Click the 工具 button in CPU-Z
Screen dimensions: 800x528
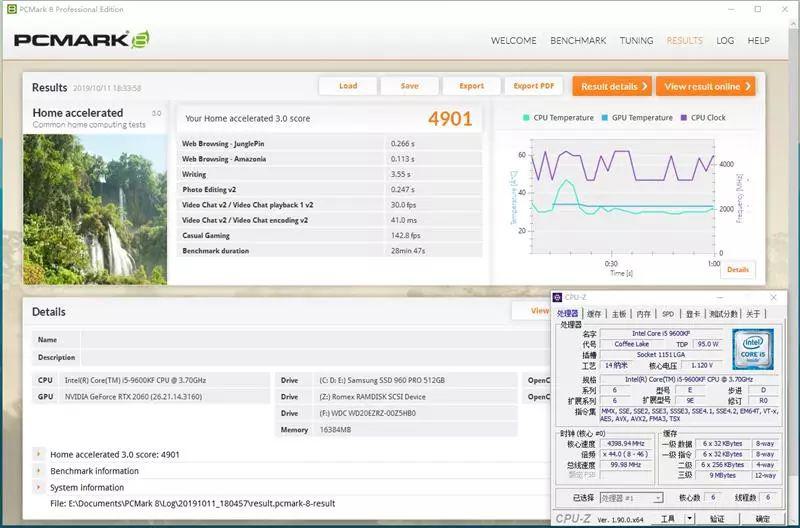(x=668, y=518)
